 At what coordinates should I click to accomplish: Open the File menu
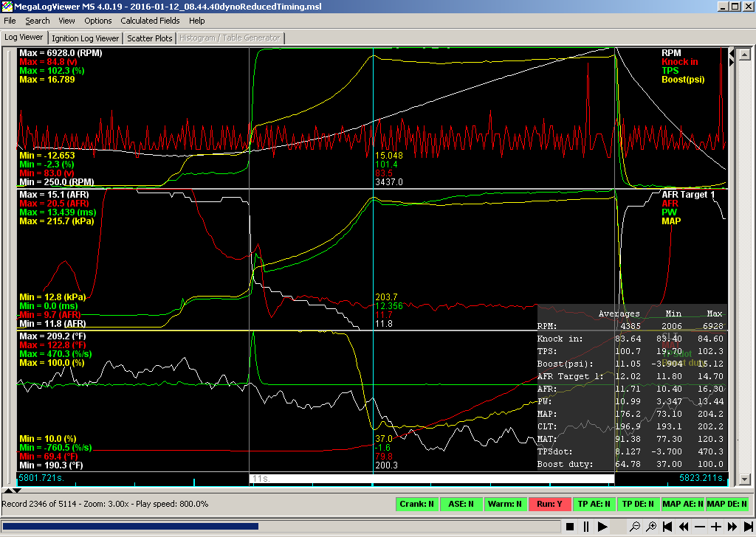point(10,21)
